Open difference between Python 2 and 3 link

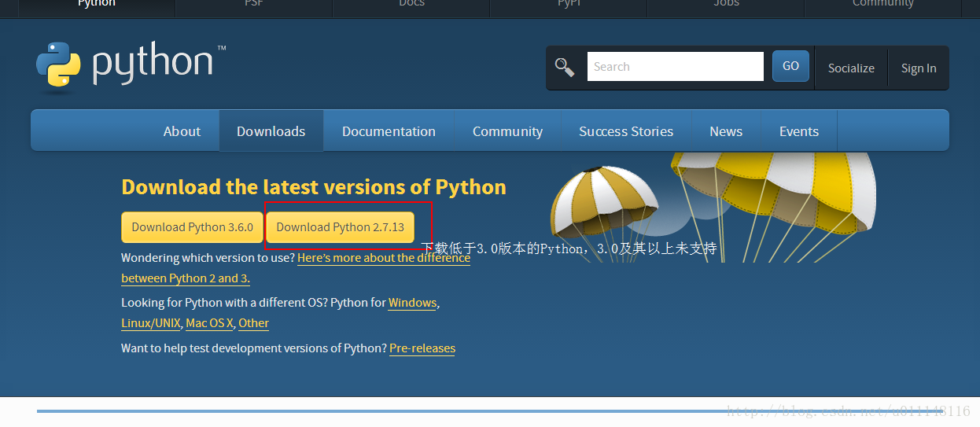tap(296, 268)
